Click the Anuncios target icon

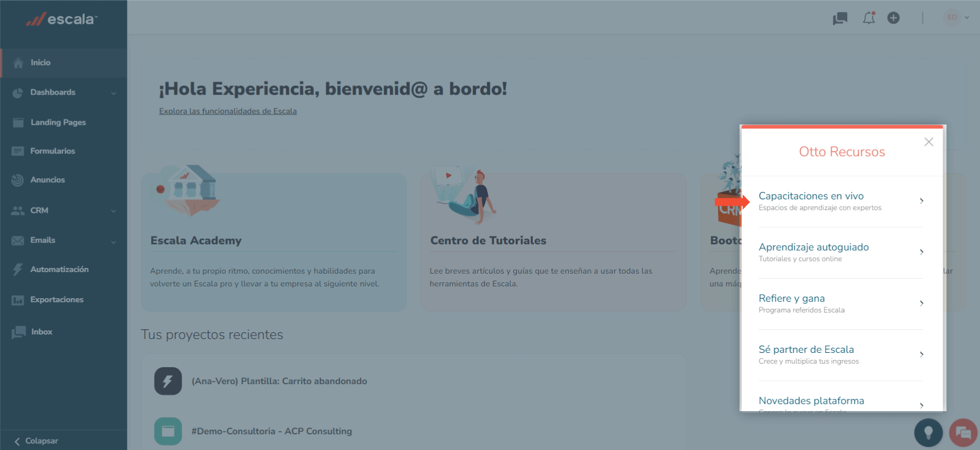coord(17,180)
